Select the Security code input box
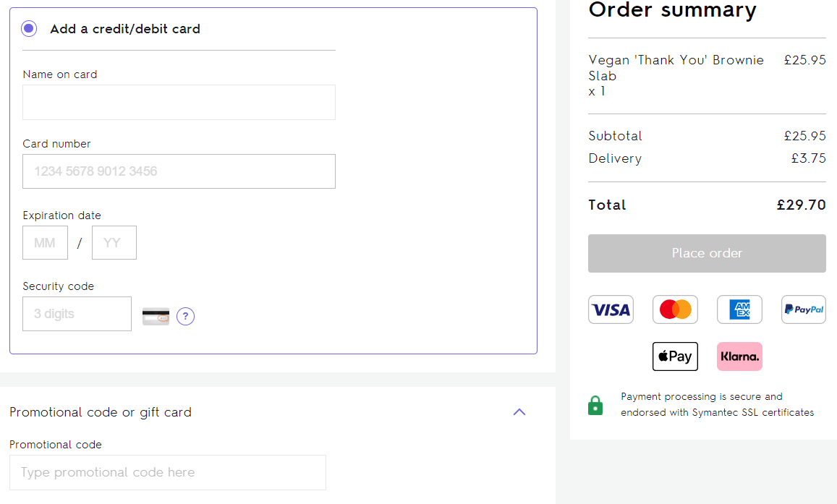 coord(77,313)
